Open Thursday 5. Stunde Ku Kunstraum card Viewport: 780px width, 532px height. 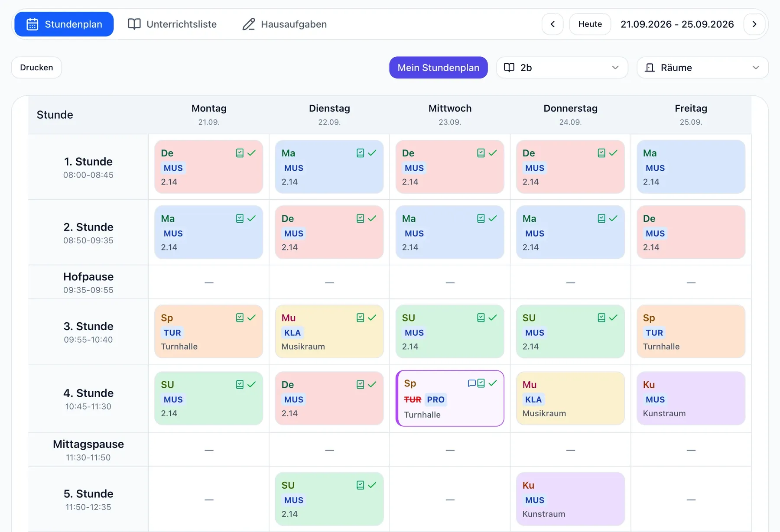coord(570,499)
